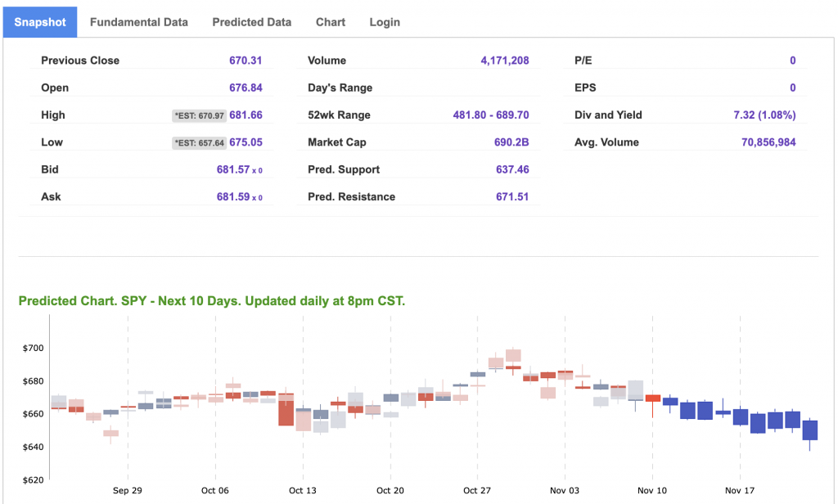Click the Volume value 4,171,208
The image size is (838, 504).
click(504, 61)
